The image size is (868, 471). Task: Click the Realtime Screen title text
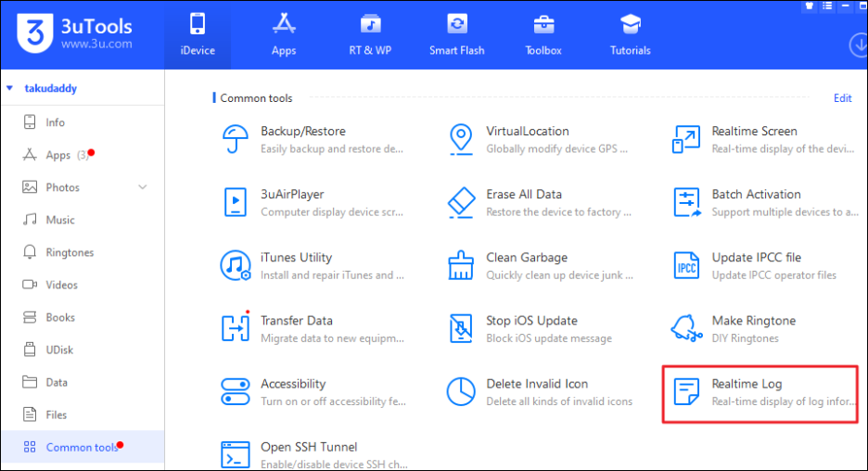coord(754,131)
